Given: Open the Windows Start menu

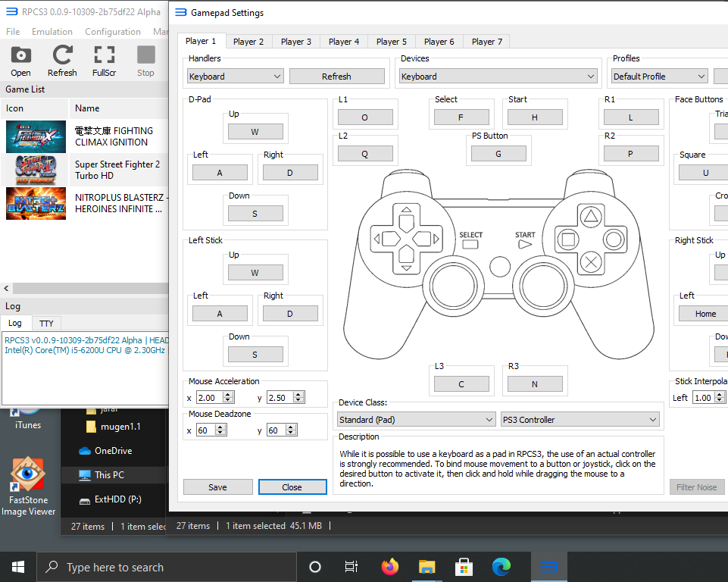Looking at the screenshot, I should (x=18, y=567).
